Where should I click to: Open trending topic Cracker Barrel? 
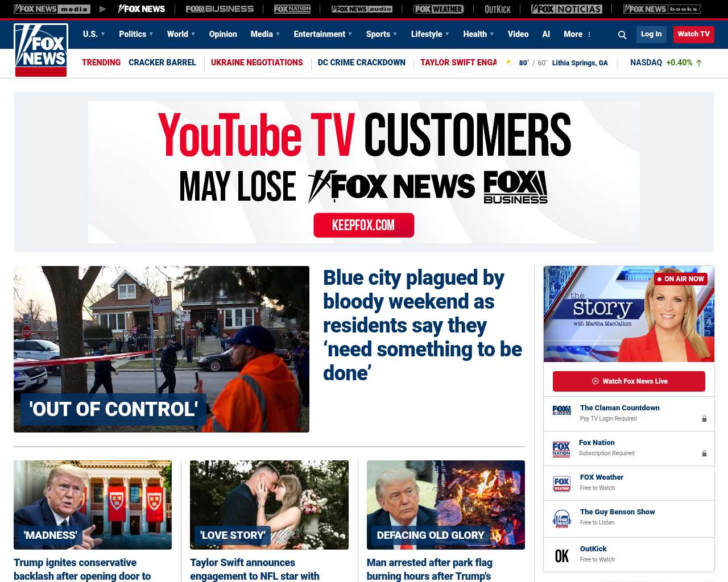coord(162,63)
